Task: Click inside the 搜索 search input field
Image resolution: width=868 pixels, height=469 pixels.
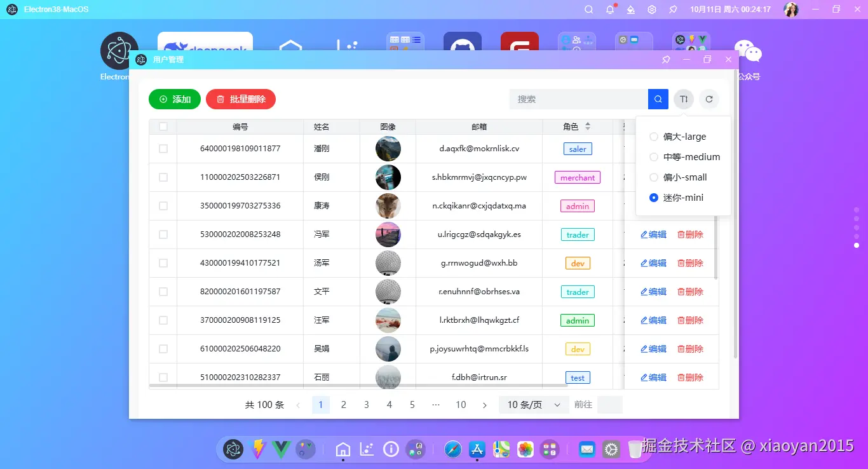Action: (578, 99)
